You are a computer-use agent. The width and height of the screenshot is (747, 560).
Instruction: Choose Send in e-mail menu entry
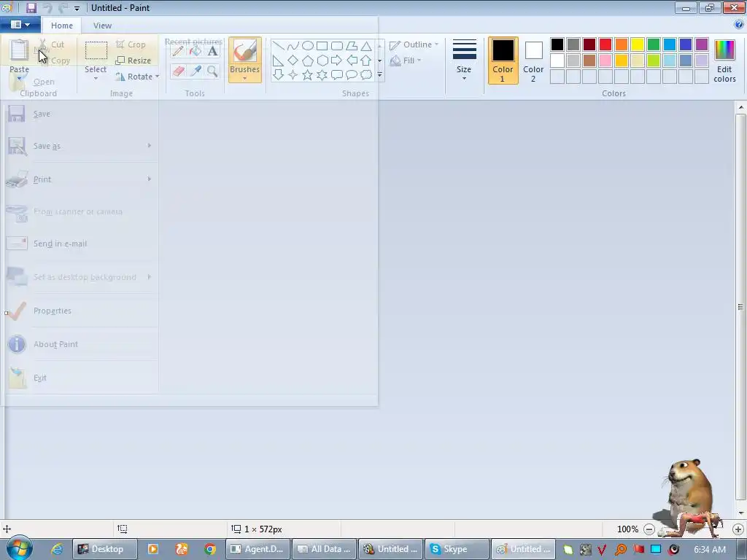tap(82, 244)
